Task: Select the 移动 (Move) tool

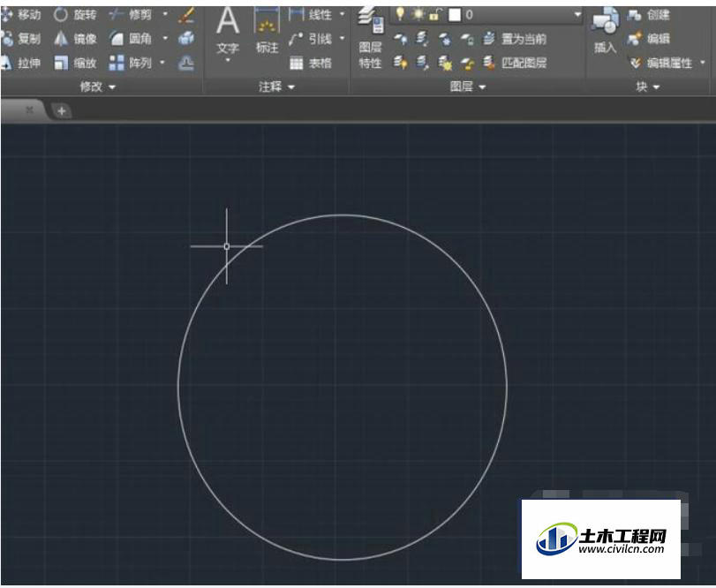Action: pos(21,15)
